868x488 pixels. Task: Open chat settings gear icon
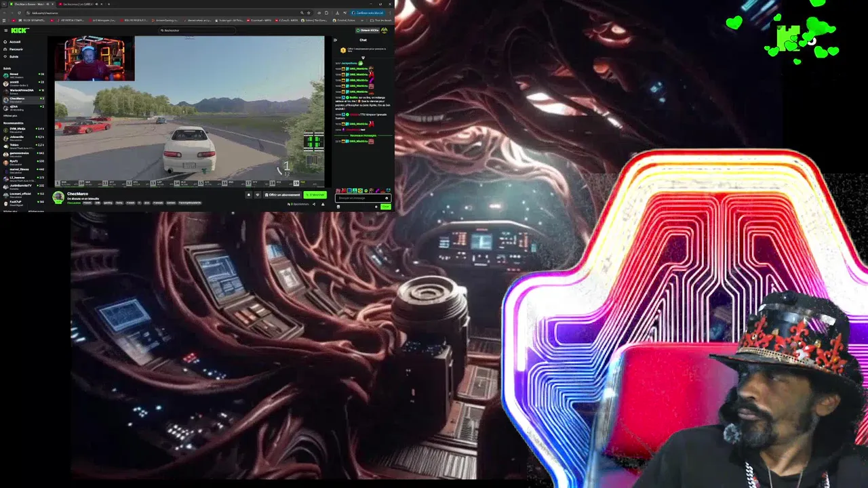coord(376,207)
